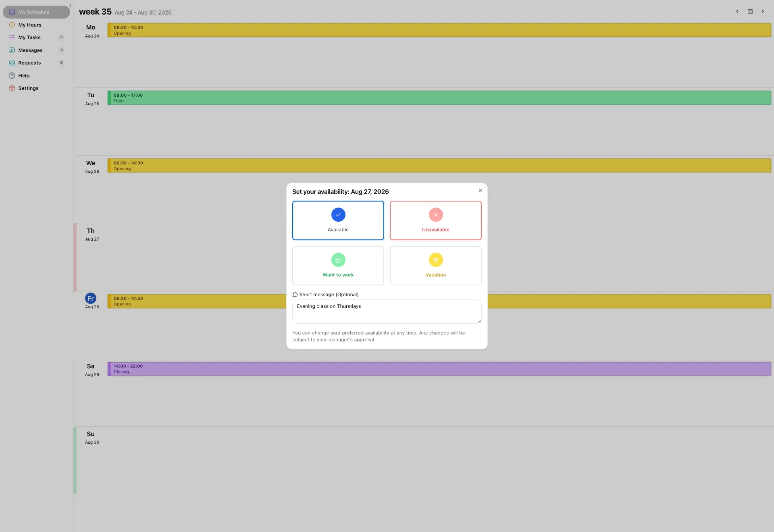Viewport: 774px width, 532px height.
Task: Click the Tu Aug 25 day label
Action: [92, 99]
